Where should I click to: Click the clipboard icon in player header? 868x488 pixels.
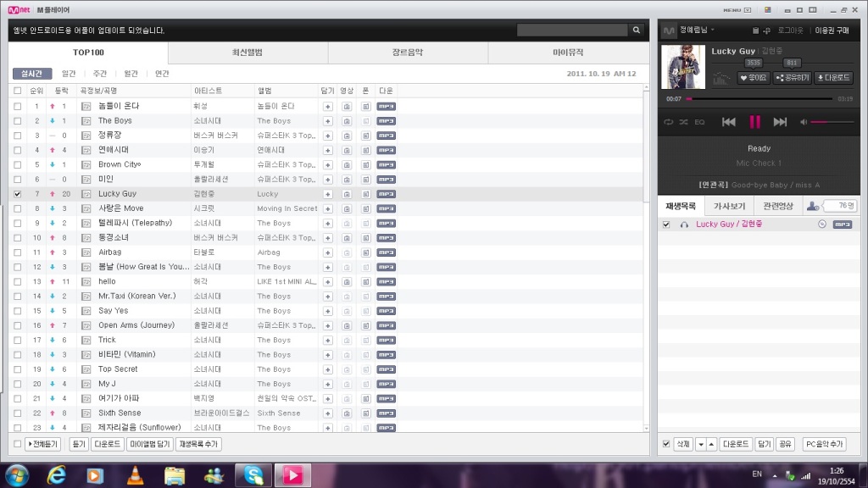pyautogui.click(x=755, y=30)
